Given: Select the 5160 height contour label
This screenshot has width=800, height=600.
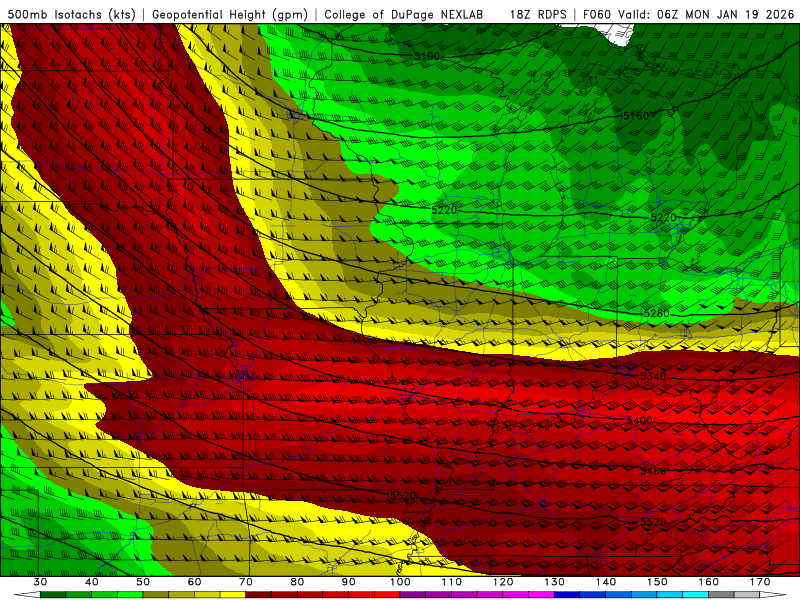Looking at the screenshot, I should (636, 116).
